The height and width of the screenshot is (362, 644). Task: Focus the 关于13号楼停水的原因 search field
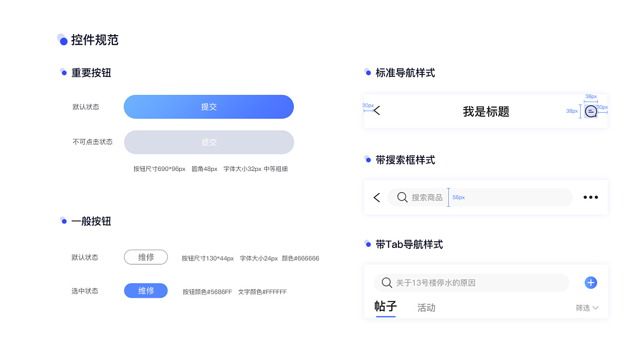(x=471, y=283)
